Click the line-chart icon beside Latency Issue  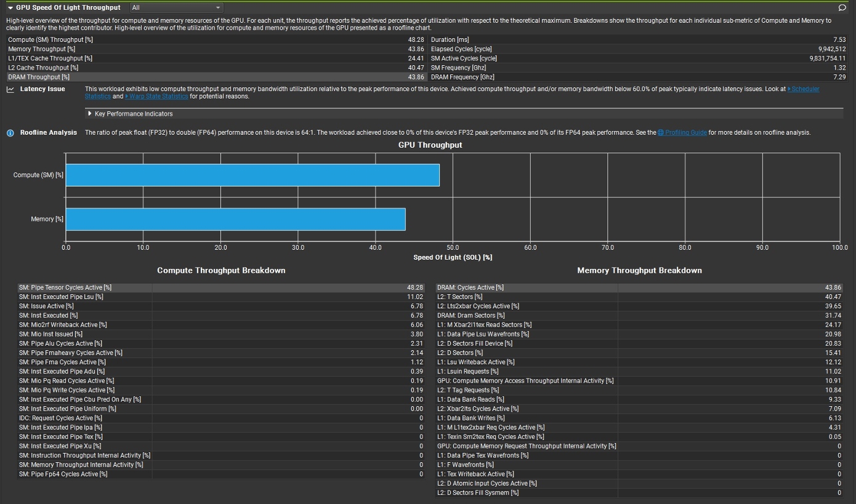10,89
